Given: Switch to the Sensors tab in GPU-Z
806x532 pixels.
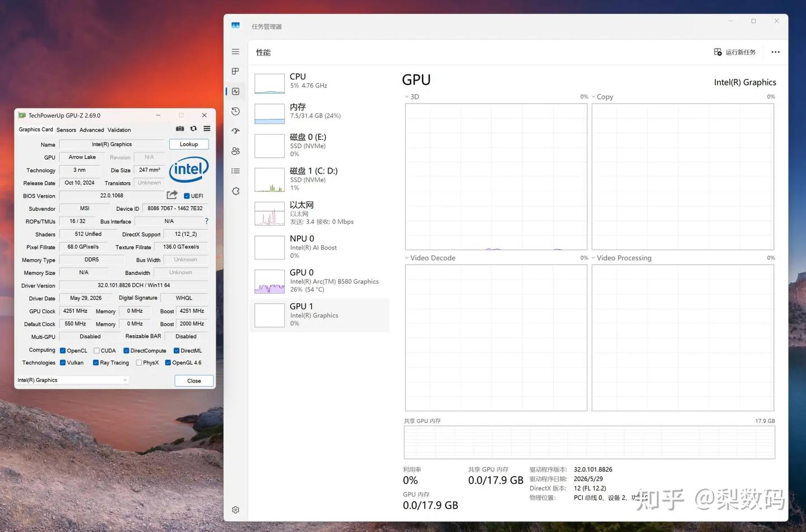Looking at the screenshot, I should coord(66,130).
